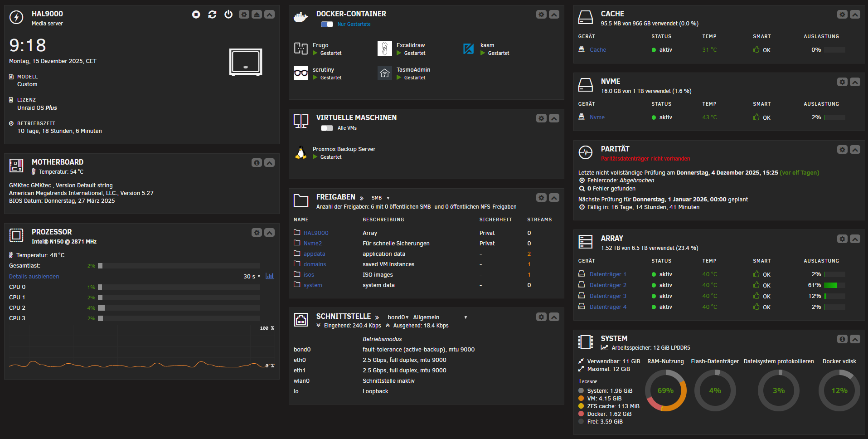Click the kasm container icon
This screenshot has height=439, width=868.
click(x=468, y=49)
